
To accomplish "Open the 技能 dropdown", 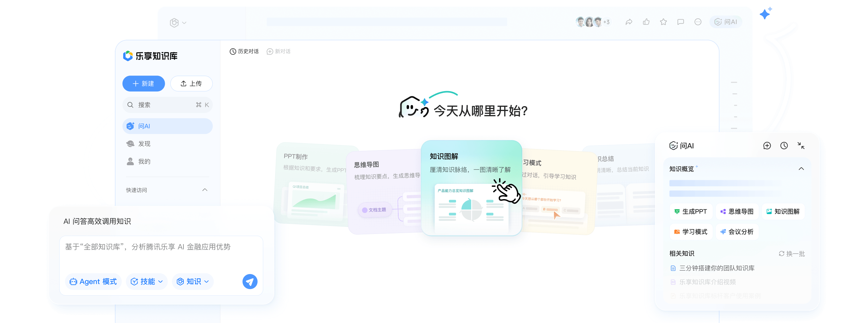I will pos(147,281).
